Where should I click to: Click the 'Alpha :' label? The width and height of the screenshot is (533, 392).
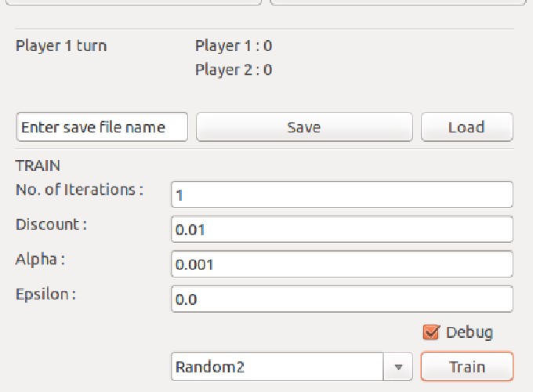click(40, 260)
